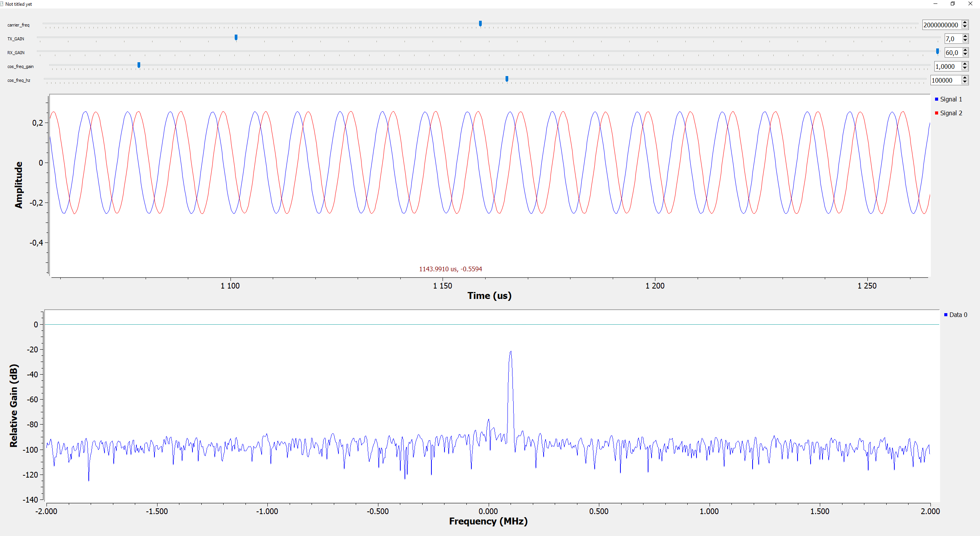Decrease cos_freq_hz with the down arrow
980x536 pixels.
[965, 82]
